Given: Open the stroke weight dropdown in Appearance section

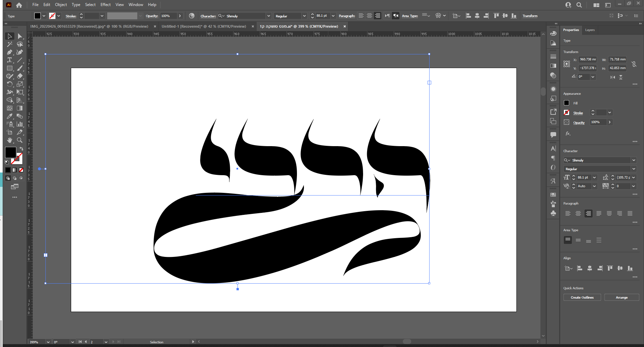Looking at the screenshot, I should (x=610, y=113).
